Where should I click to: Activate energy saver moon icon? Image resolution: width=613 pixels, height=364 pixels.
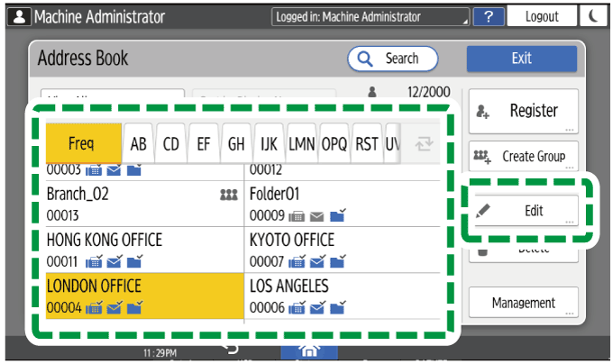click(593, 16)
